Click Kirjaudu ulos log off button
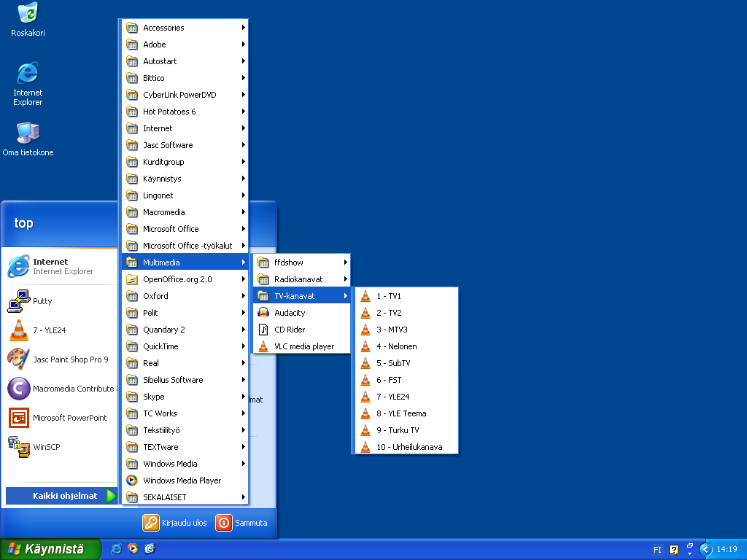 (x=175, y=523)
